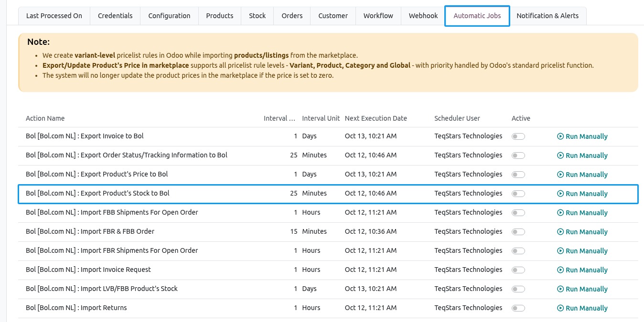Select Export Product's Stock to Bol name
Viewport: 644px width, 322px height.
pos(97,193)
